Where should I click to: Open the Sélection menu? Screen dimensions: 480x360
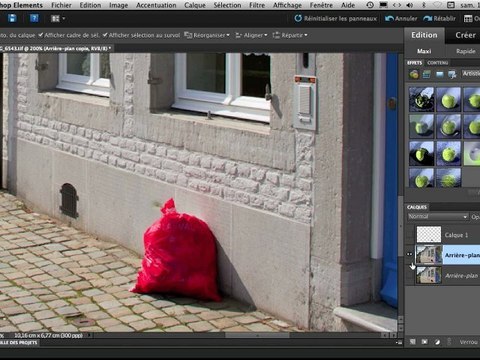pos(227,5)
